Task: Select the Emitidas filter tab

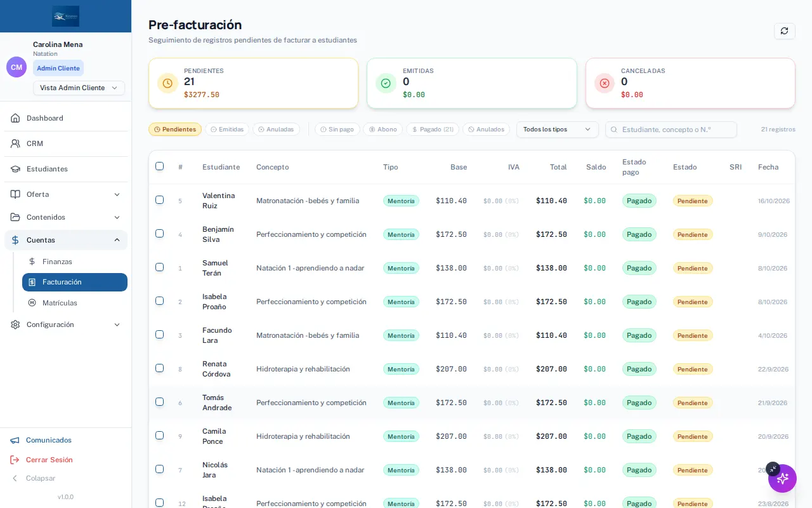Action: (227, 130)
